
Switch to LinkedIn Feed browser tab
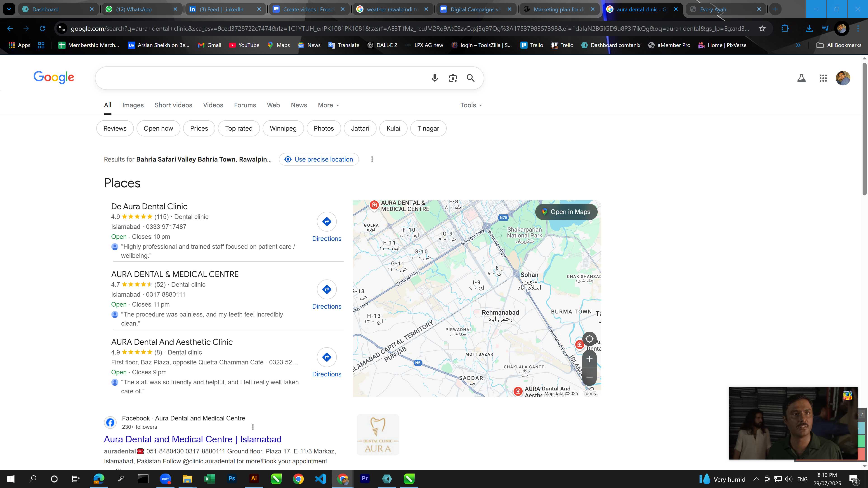point(225,9)
